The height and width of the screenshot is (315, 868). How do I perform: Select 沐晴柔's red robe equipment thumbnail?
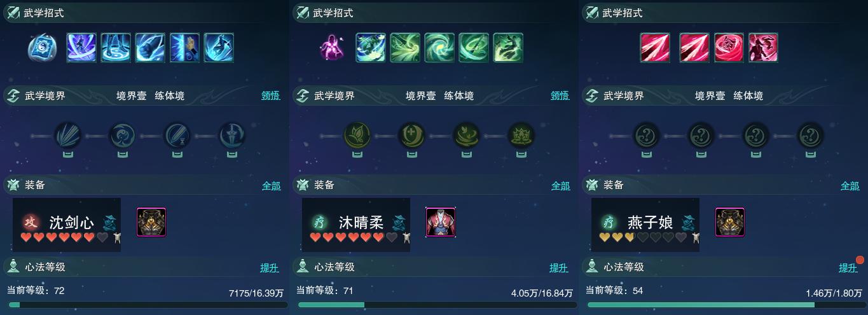441,223
